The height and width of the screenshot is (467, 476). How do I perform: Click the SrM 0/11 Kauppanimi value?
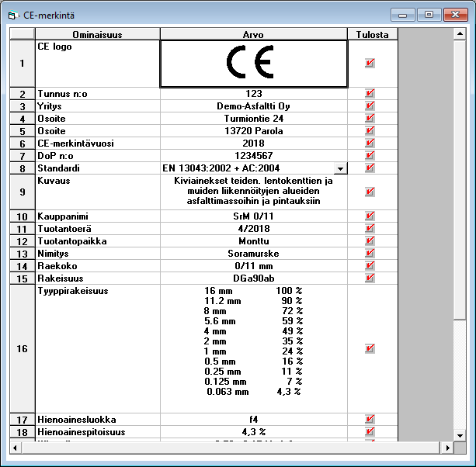click(x=253, y=216)
